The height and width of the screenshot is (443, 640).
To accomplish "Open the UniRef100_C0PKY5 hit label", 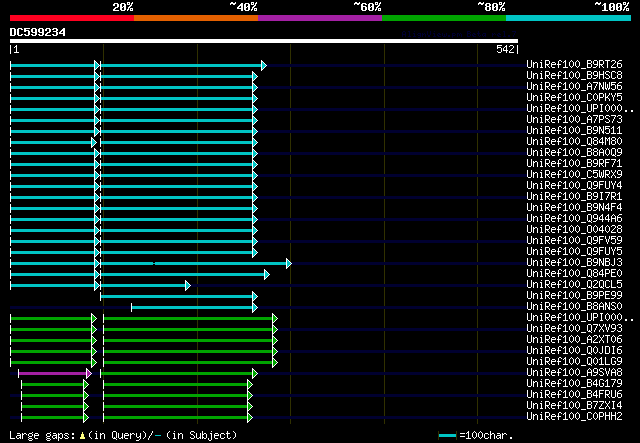I will point(574,97).
